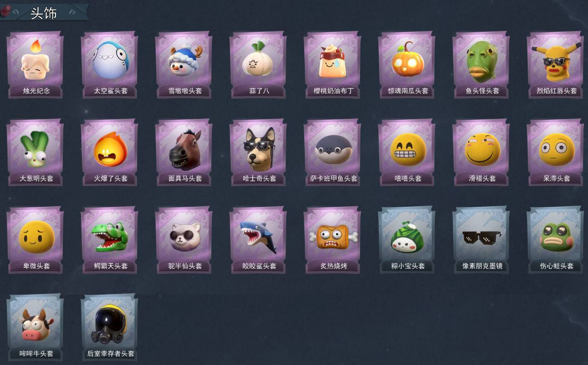Select the 嘻嘻头套 grinning emoji head
The image size is (588, 365).
click(x=407, y=152)
